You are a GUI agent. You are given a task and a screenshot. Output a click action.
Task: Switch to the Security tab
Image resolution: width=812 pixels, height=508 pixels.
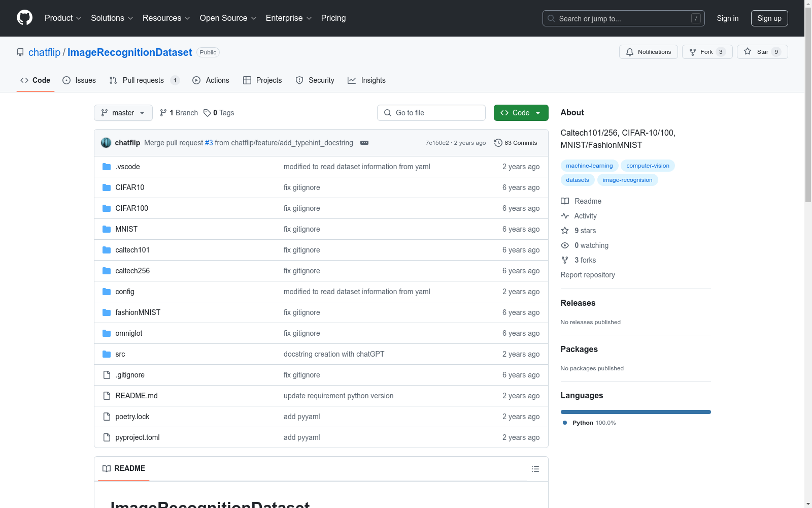point(315,80)
